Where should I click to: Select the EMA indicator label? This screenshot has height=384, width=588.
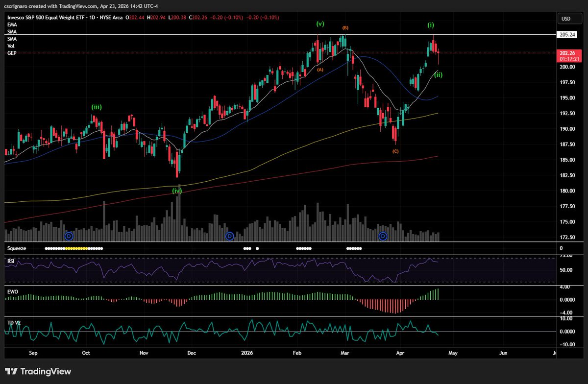[x=11, y=24]
